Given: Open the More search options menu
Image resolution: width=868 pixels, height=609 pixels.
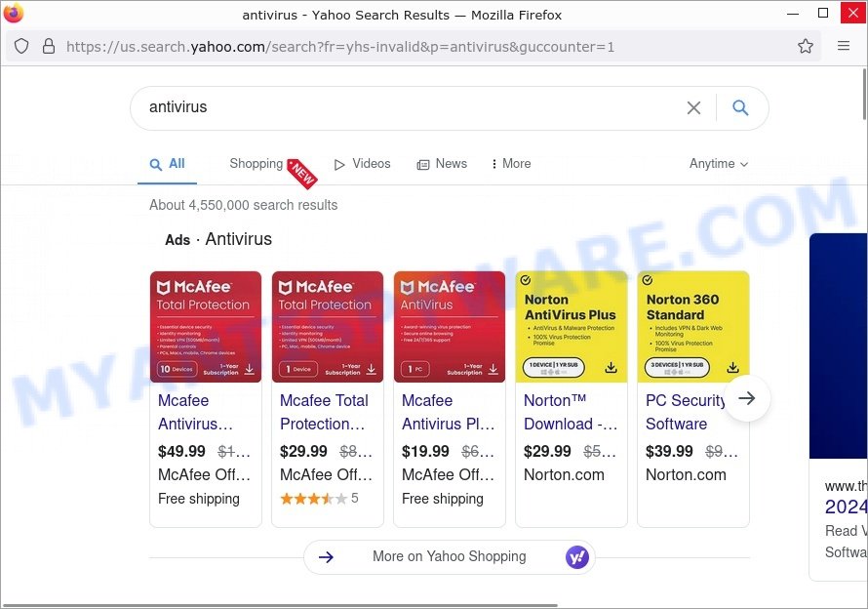Looking at the screenshot, I should coord(510,163).
